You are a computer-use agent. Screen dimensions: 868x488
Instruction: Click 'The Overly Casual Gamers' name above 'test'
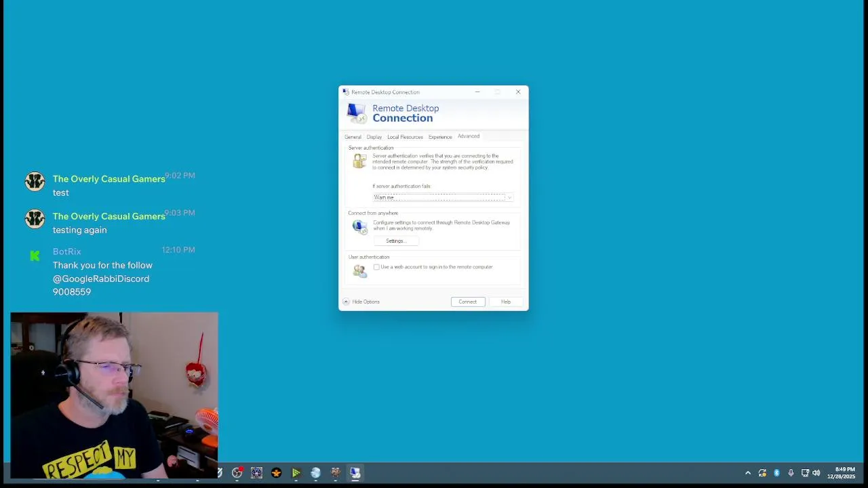click(108, 179)
